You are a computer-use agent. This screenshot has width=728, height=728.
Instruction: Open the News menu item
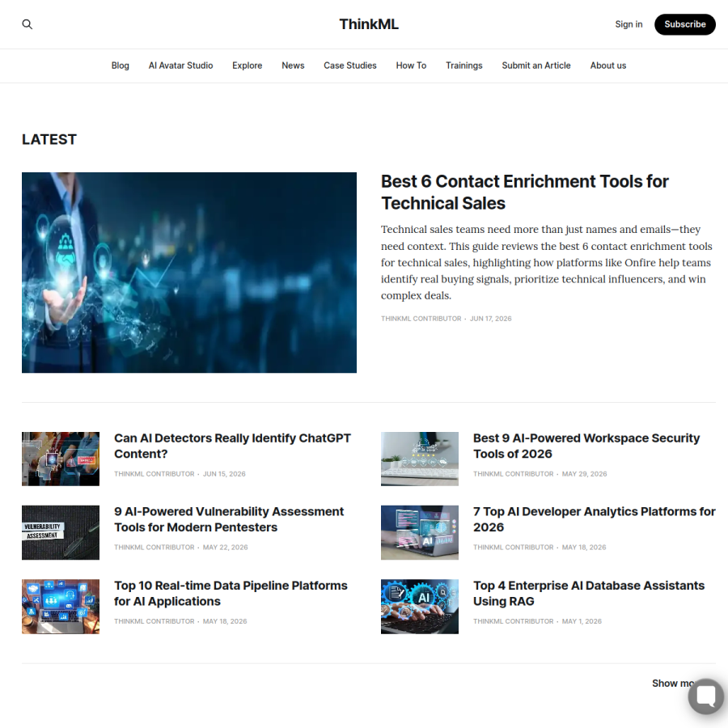[x=293, y=66]
